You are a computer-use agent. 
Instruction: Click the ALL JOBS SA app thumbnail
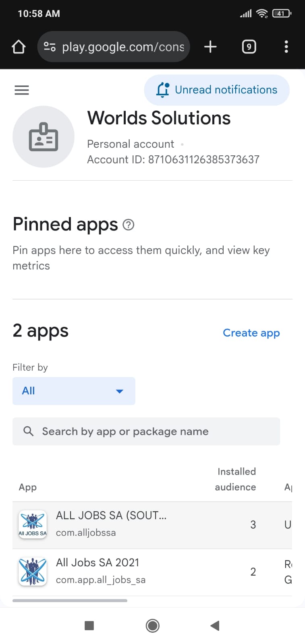coord(33,524)
